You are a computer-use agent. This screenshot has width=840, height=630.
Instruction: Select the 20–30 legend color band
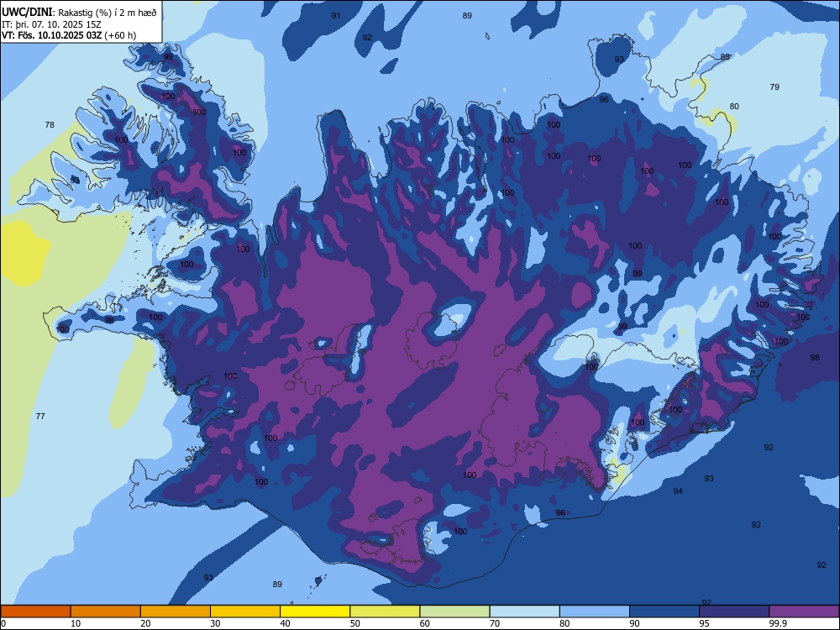176,612
